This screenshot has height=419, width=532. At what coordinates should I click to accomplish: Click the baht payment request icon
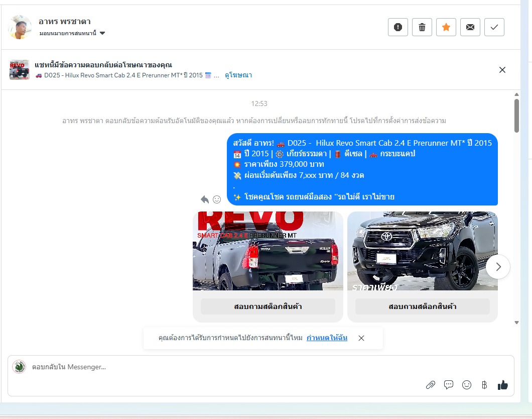tap(484, 385)
